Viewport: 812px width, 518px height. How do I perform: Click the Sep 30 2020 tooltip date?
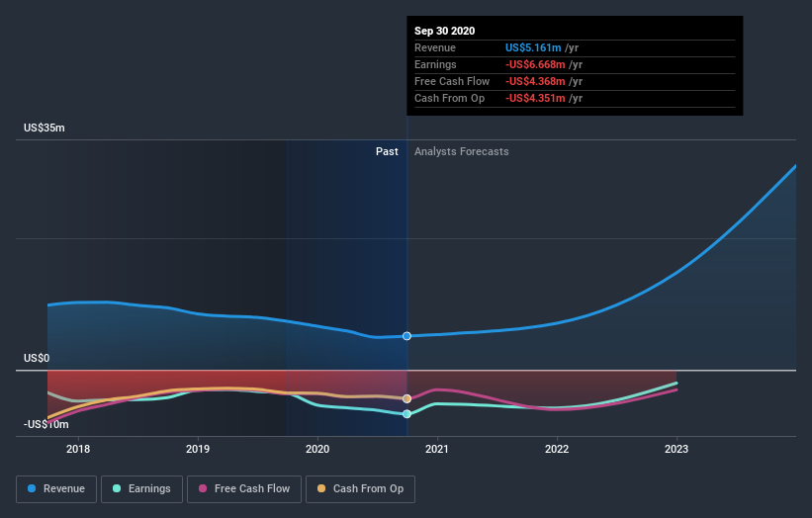click(x=444, y=31)
